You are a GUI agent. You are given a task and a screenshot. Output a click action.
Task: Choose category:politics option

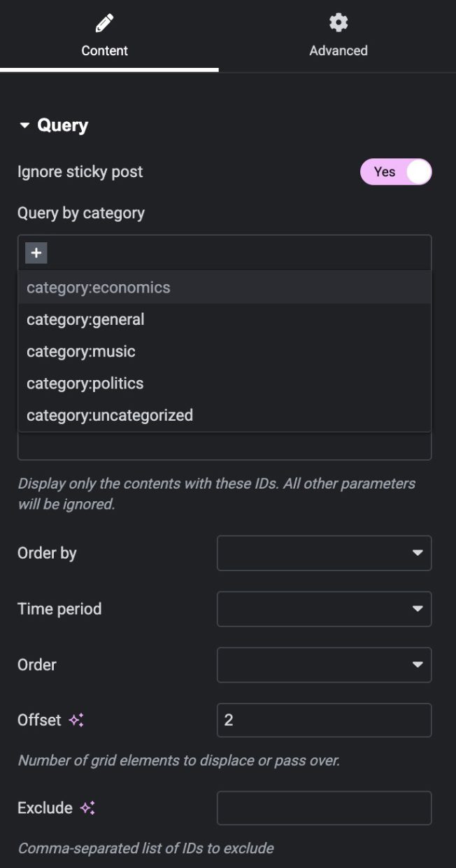[85, 384]
